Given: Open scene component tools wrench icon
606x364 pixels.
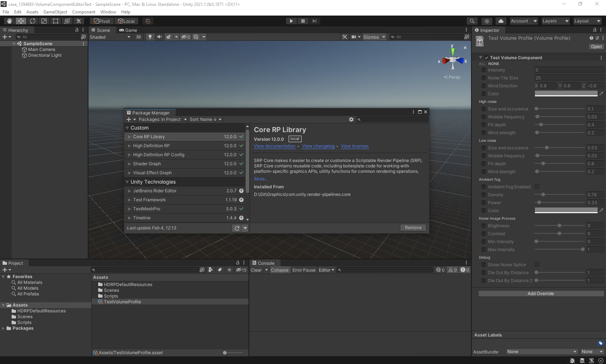Looking at the screenshot, I should coord(344,37).
